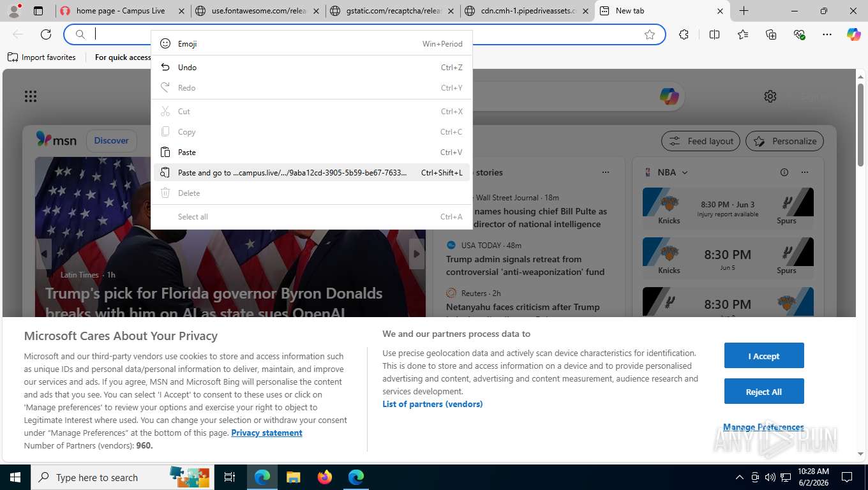The image size is (868, 490).
Task: Open NBA card more options ellipsis
Action: point(805,172)
